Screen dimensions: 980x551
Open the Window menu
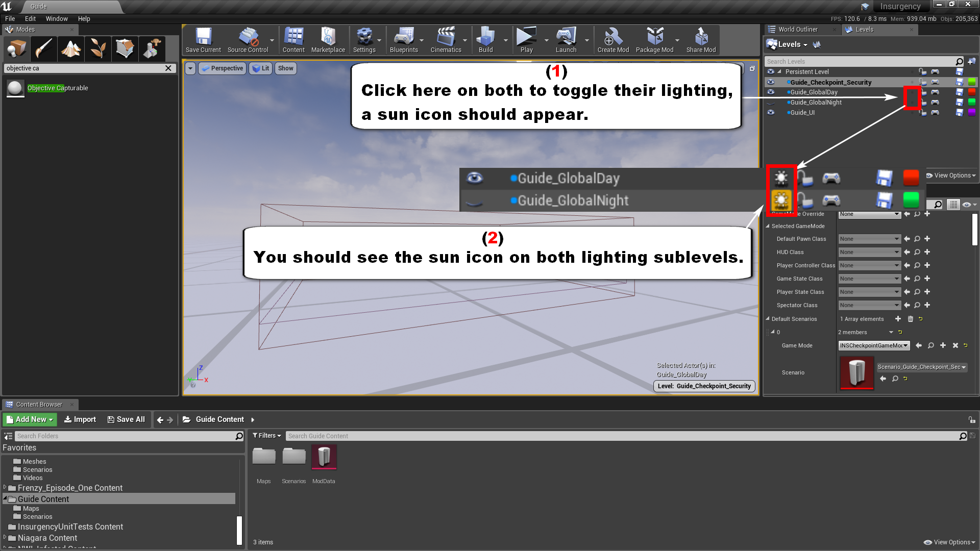(x=57, y=19)
